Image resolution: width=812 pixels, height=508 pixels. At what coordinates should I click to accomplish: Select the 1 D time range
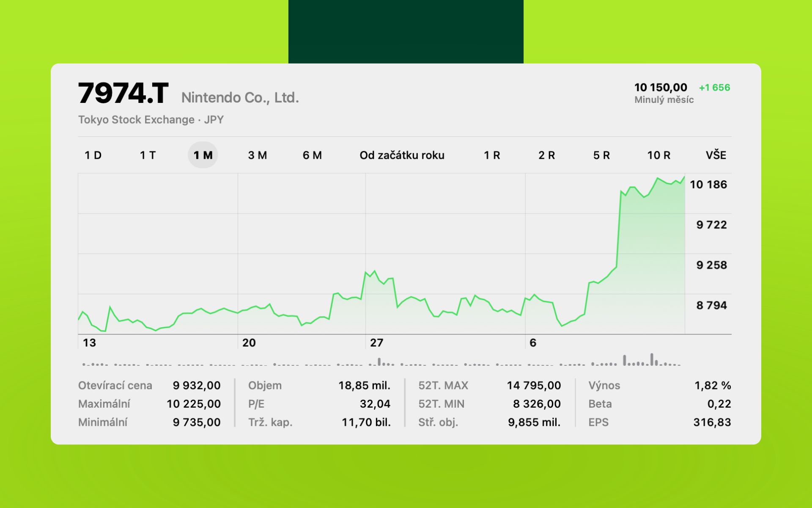click(x=93, y=155)
